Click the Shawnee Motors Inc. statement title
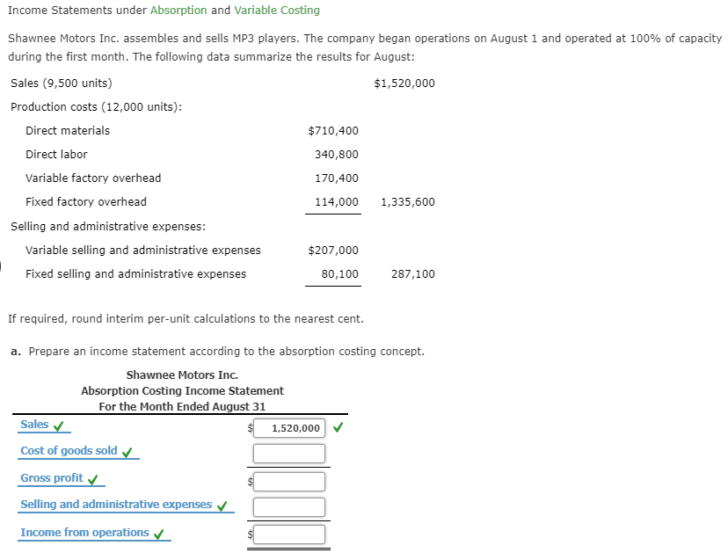This screenshot has width=728, height=560. (182, 375)
